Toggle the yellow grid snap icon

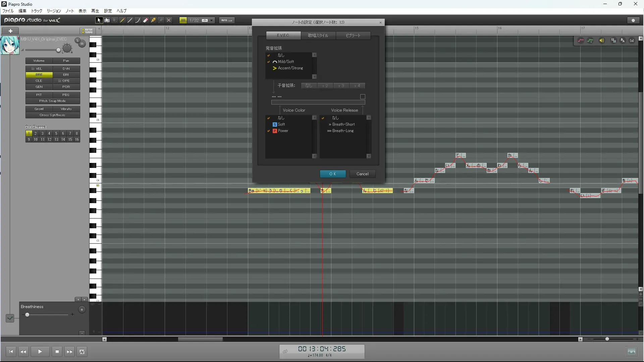(x=183, y=20)
